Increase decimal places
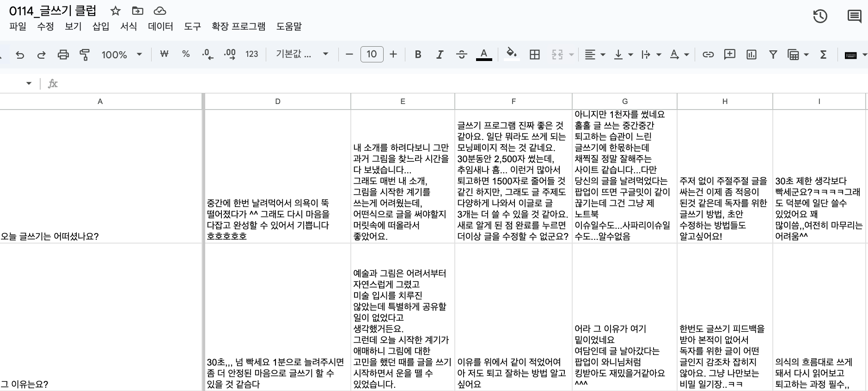 pos(230,55)
